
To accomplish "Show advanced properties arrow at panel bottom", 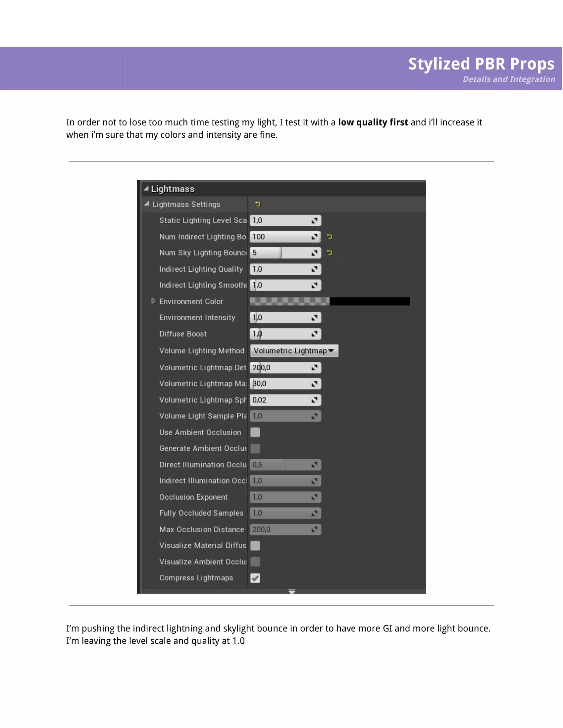I will [292, 591].
